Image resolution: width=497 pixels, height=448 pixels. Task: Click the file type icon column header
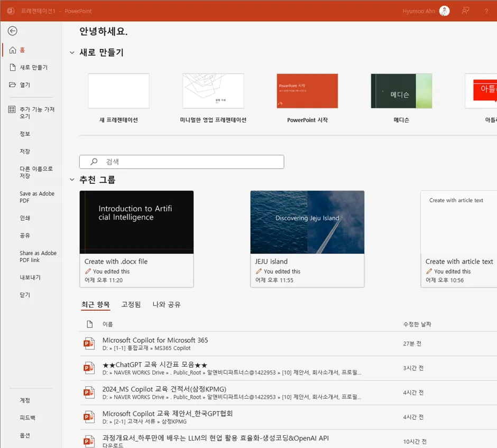click(x=90, y=324)
